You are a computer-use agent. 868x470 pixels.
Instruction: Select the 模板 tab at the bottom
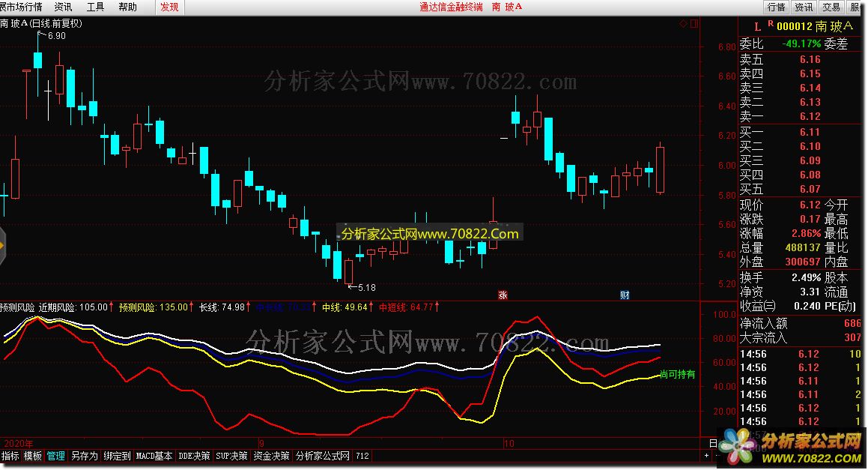click(33, 457)
